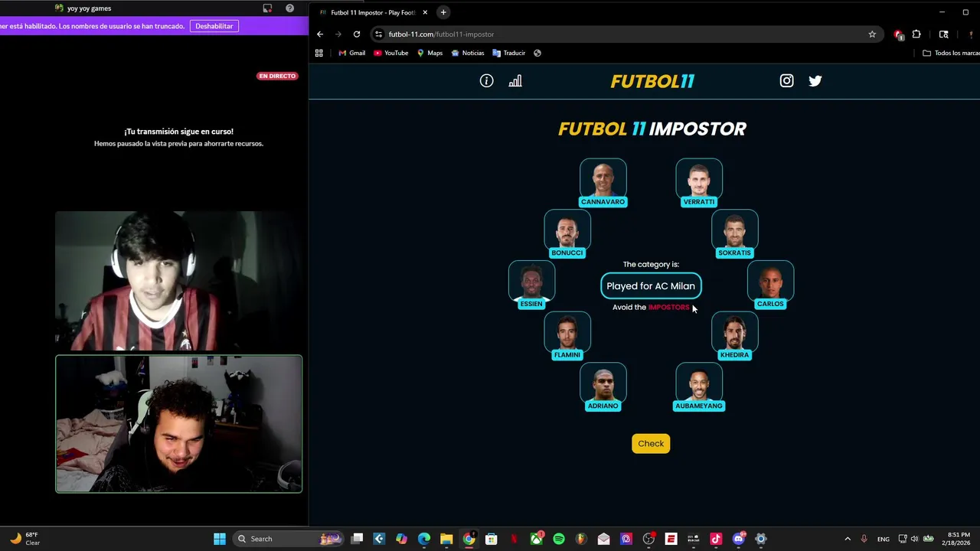Select the Adriano player card
980x551 pixels.
point(603,386)
